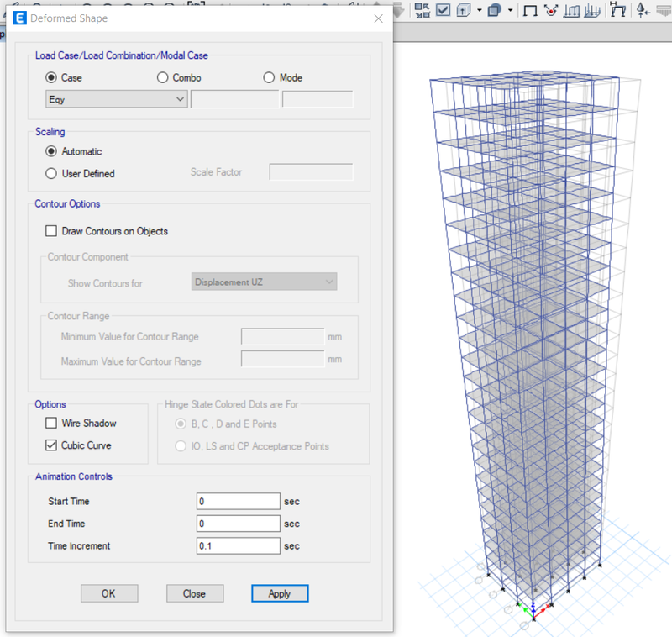The width and height of the screenshot is (672, 637).
Task: Open the Eqy load case dropdown
Action: 117,99
